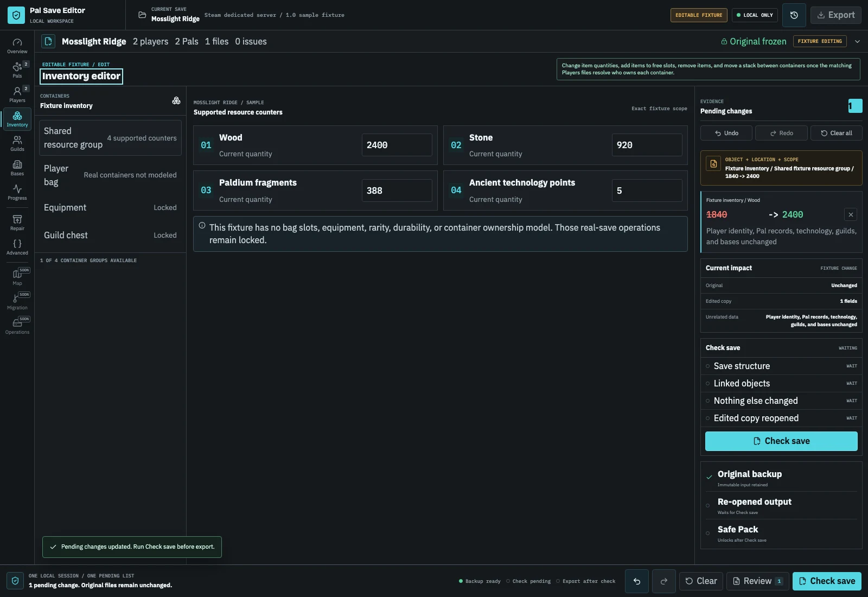Open the Pals sidebar section
This screenshot has height=597, width=868.
point(17,71)
